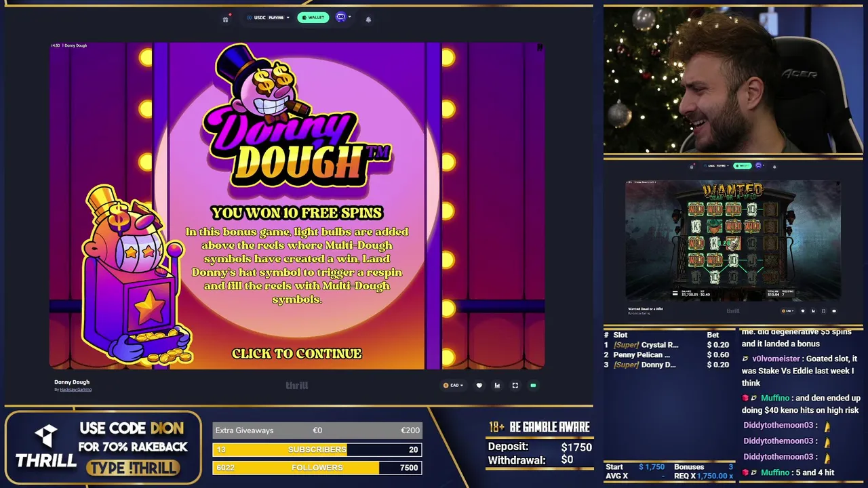Open the gift rewards icon in top bar
Image resolution: width=868 pixels, height=488 pixels.
pyautogui.click(x=226, y=19)
